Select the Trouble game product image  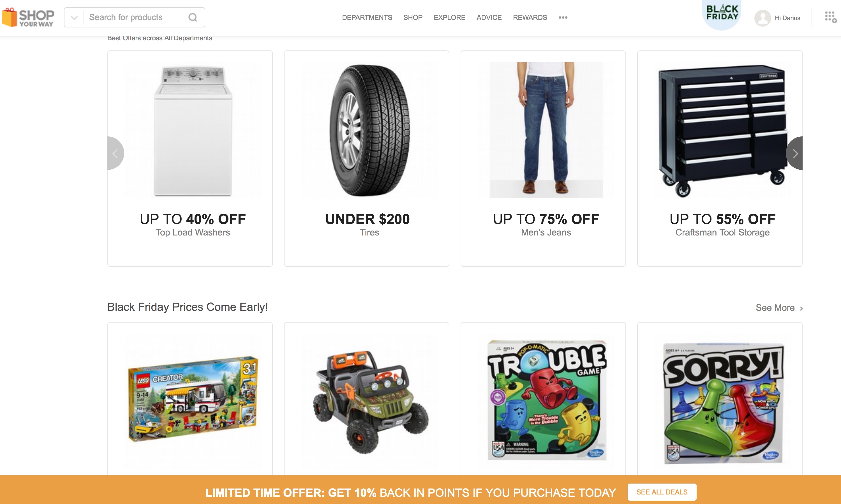coord(547,400)
